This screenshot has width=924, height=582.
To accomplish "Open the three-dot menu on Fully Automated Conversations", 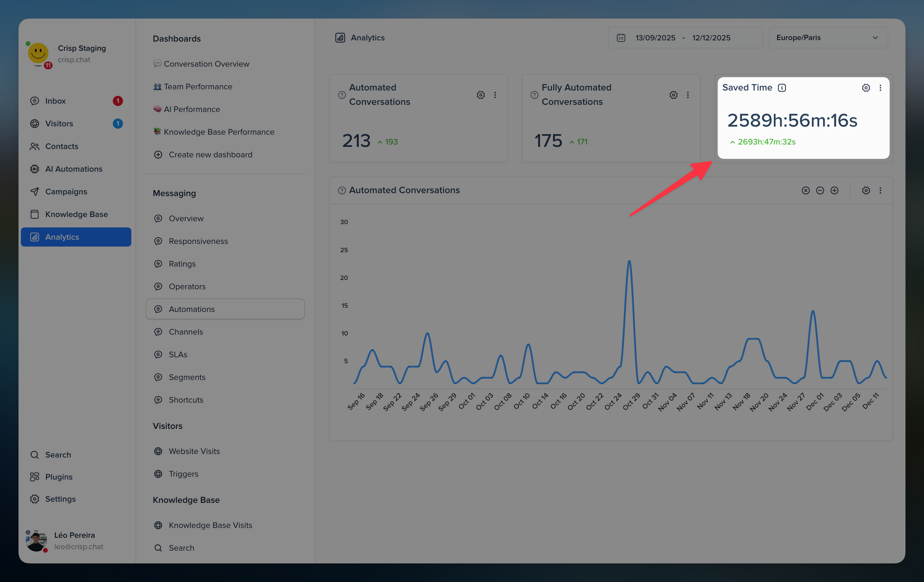I will 688,95.
